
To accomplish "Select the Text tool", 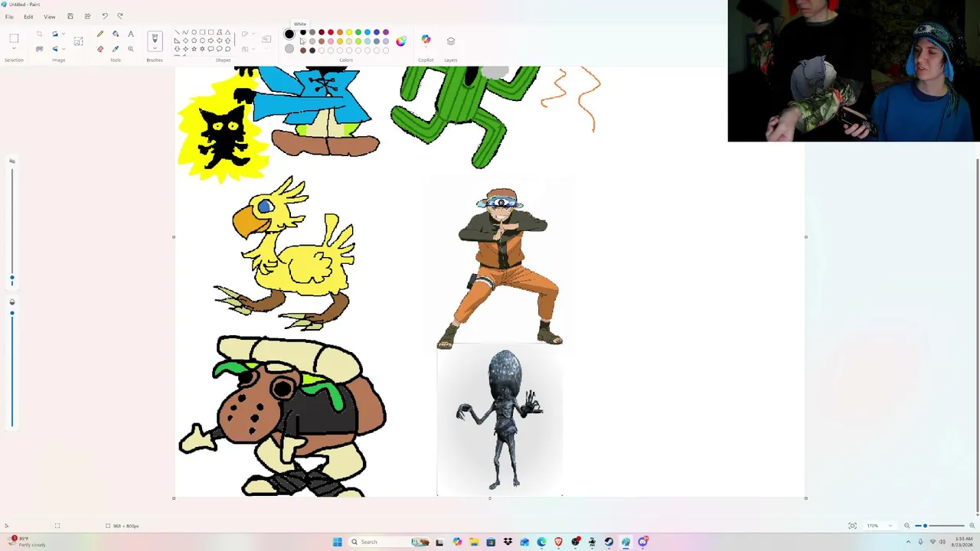I will point(131,34).
